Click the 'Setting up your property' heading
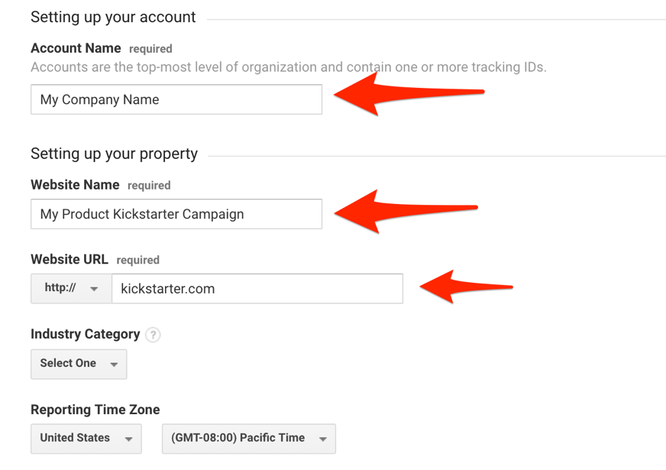The width and height of the screenshot is (666, 470). click(114, 154)
